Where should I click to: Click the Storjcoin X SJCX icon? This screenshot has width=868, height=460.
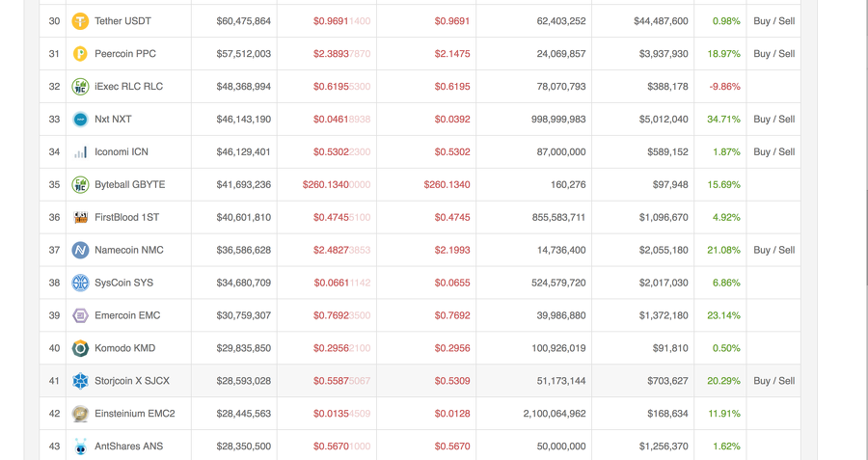[x=81, y=381]
